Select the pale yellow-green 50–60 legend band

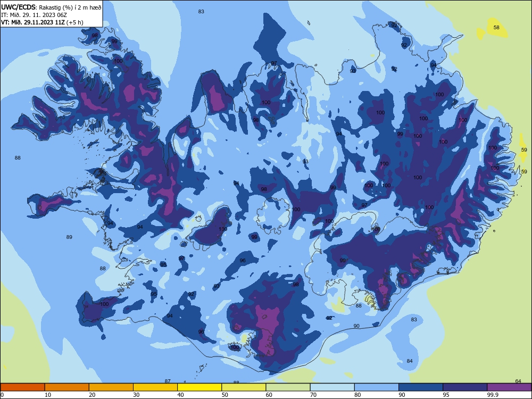pos(244,387)
